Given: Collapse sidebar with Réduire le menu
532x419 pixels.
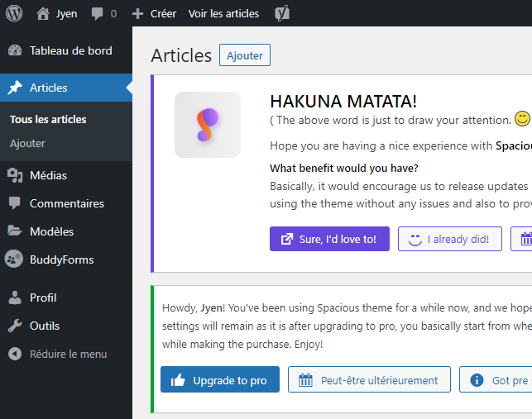Looking at the screenshot, I should tap(66, 354).
